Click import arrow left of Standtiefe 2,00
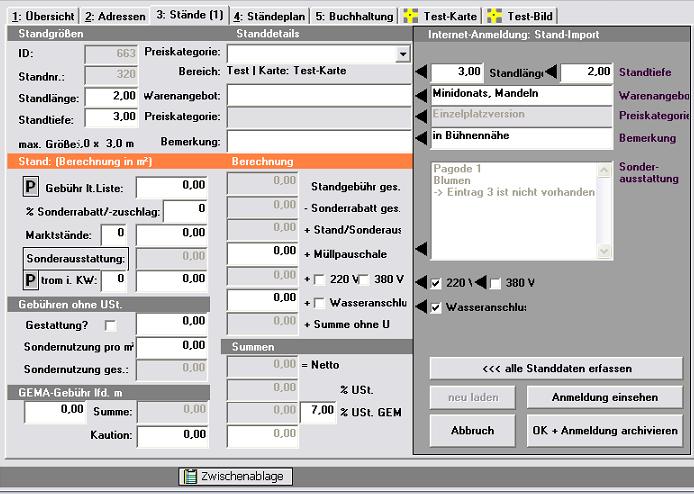Image resolution: width=694 pixels, height=494 pixels. 551,71
